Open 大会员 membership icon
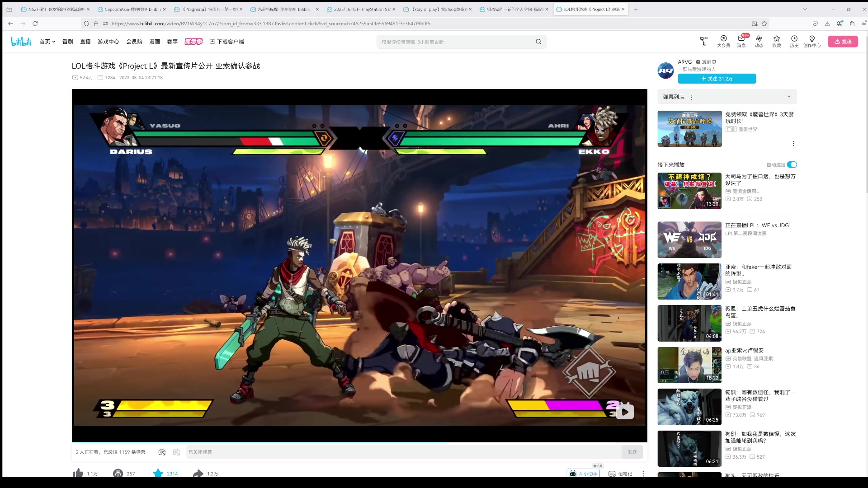Image resolution: width=868 pixels, height=488 pixels. 723,41
